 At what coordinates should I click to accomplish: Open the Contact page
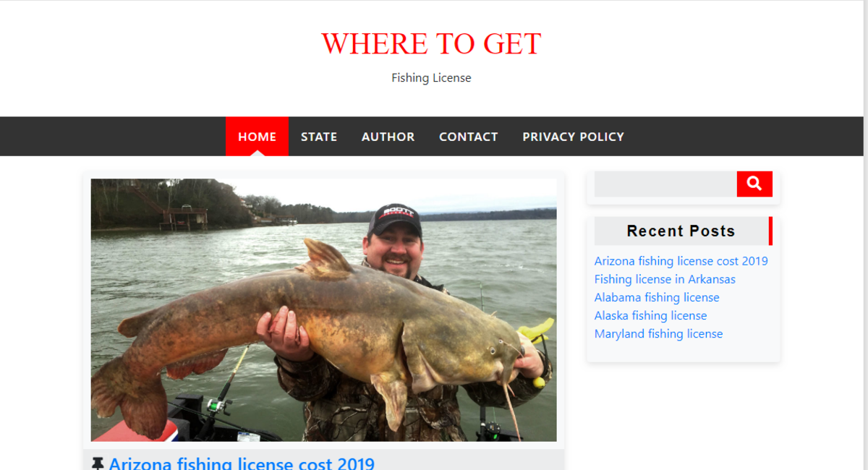468,137
